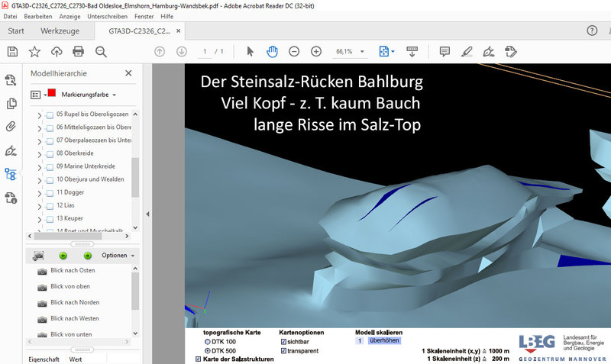Toggle Karte der Salzstrukturen checkbox

199,359
